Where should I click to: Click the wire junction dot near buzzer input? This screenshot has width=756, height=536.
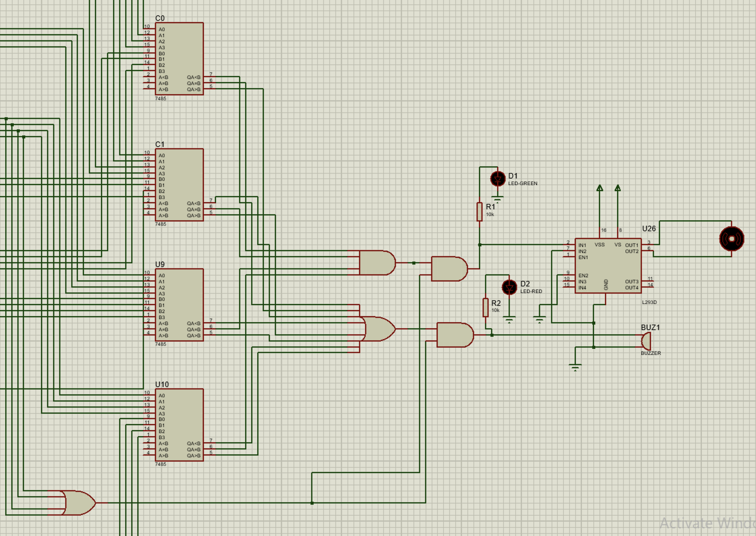pyautogui.click(x=491, y=335)
